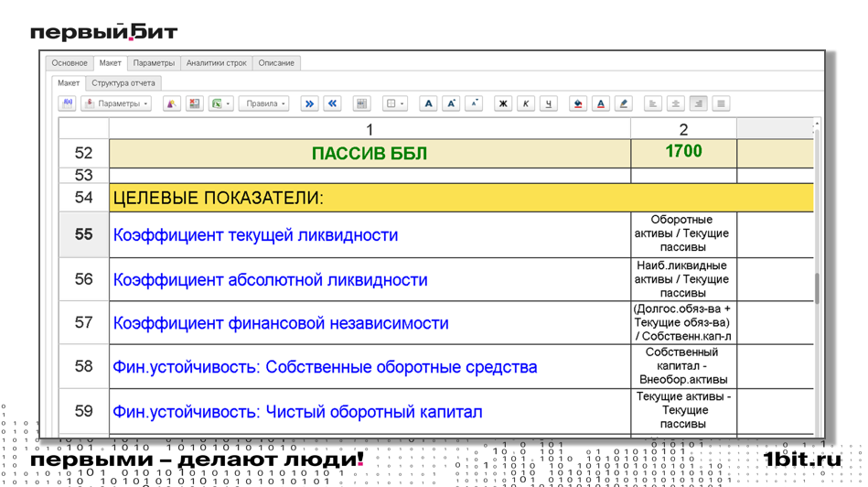Click the border color pencil icon
The height and width of the screenshot is (487, 868).
coord(623,103)
